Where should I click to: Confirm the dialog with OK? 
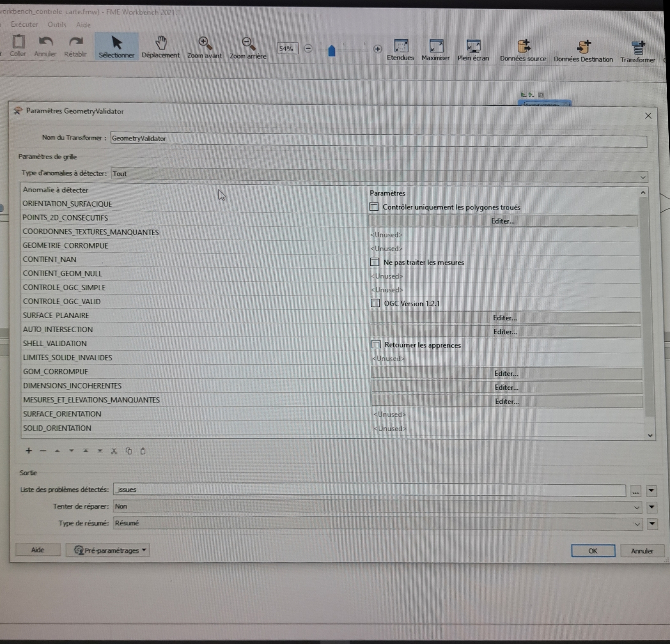tap(593, 551)
